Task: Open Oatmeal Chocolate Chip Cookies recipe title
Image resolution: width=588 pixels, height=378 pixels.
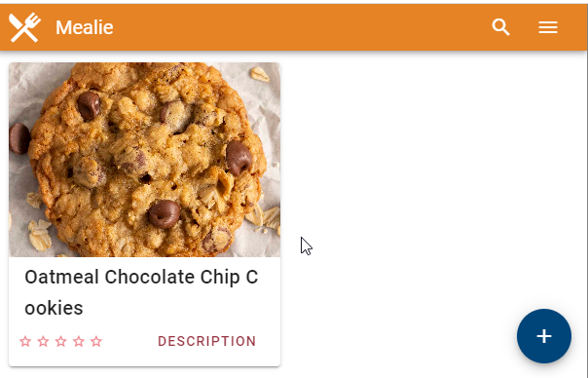Action: click(141, 292)
